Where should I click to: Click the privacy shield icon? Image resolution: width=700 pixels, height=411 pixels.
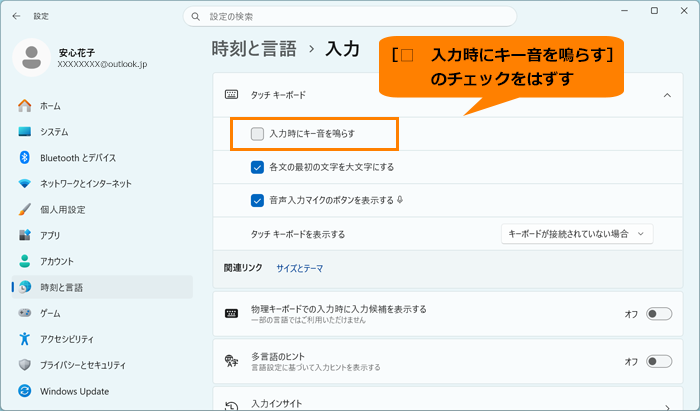tap(25, 365)
